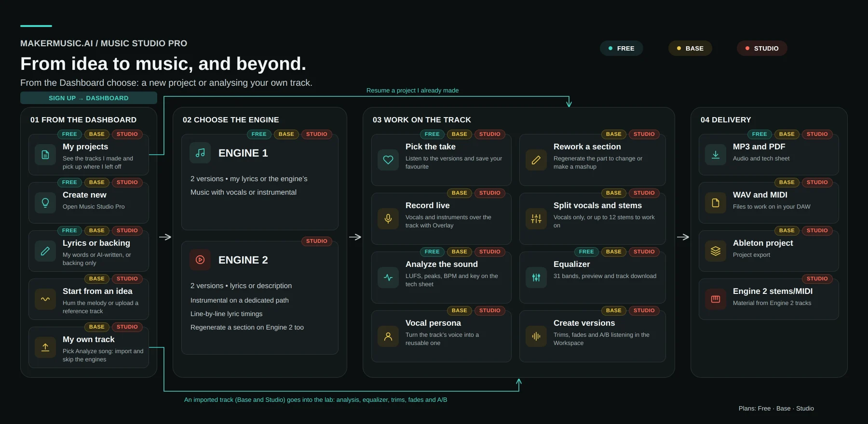Click the WAV and MIDI file icon
Screen dimensions: 868x424
[x=716, y=203]
